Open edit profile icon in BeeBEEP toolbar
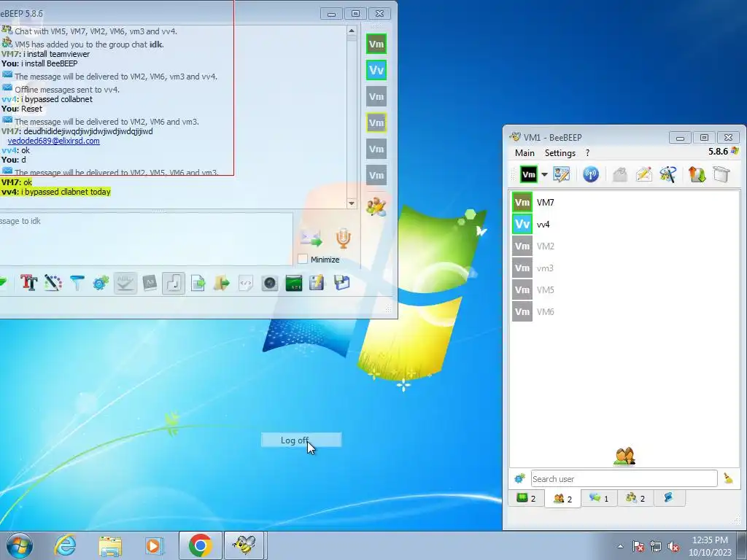 [x=562, y=175]
